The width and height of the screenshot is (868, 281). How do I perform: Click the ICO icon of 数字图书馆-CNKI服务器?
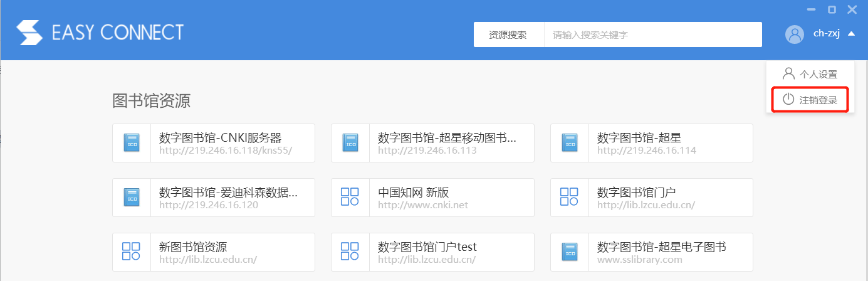132,143
